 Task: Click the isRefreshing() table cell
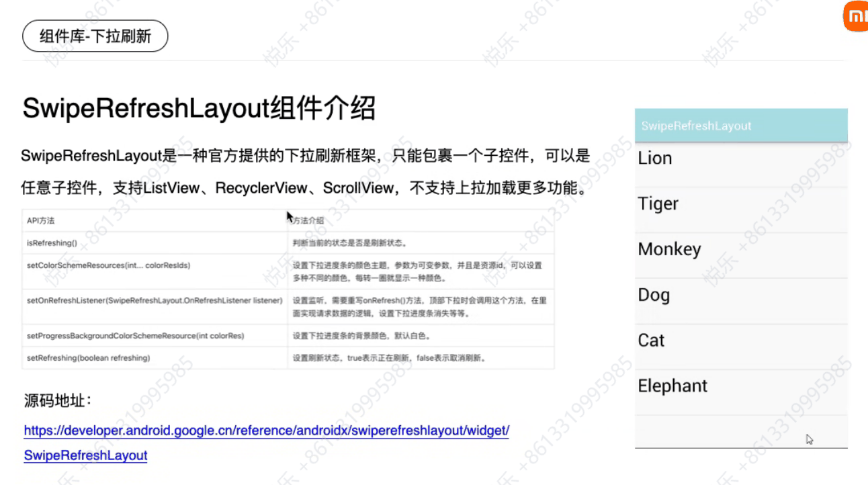(155, 242)
